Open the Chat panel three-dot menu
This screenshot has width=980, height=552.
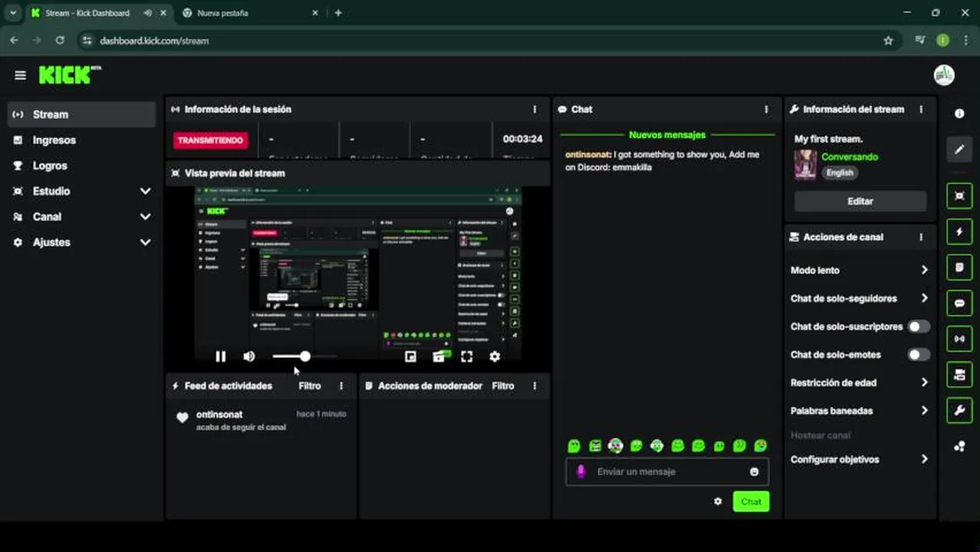[766, 109]
